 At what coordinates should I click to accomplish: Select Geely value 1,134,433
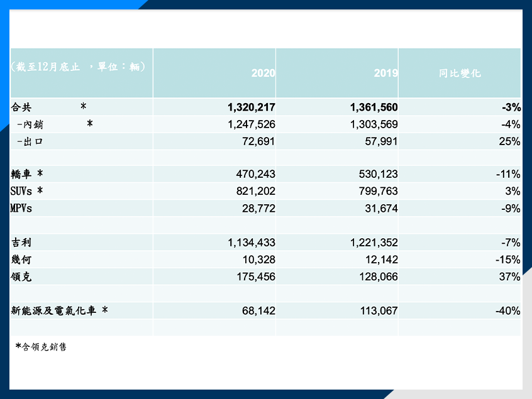pyautogui.click(x=252, y=243)
